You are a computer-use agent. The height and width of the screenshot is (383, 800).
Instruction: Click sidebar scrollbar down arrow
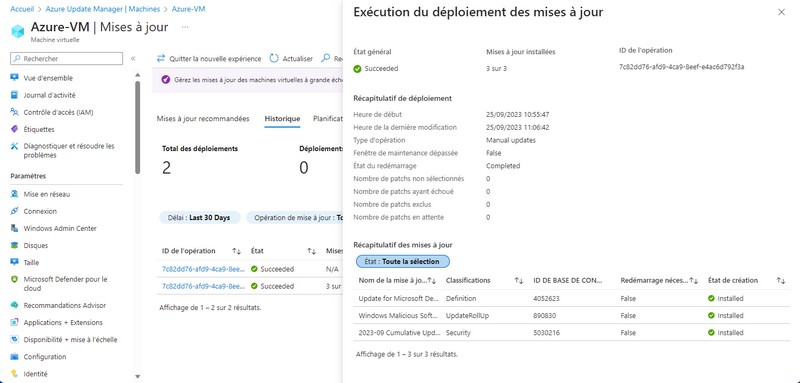[137, 376]
